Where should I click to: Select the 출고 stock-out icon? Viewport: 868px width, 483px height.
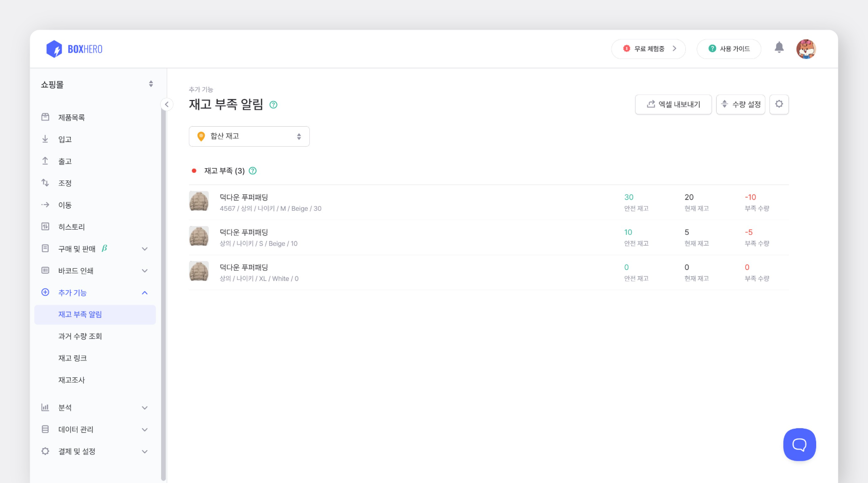point(45,161)
